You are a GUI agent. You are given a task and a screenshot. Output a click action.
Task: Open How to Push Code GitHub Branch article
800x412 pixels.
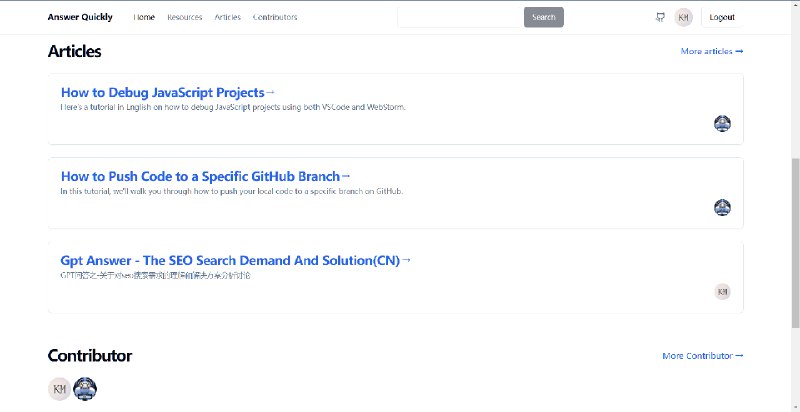click(x=206, y=176)
